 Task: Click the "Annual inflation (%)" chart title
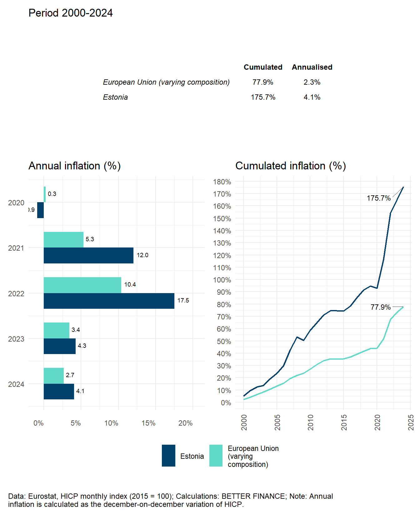[x=74, y=166]
